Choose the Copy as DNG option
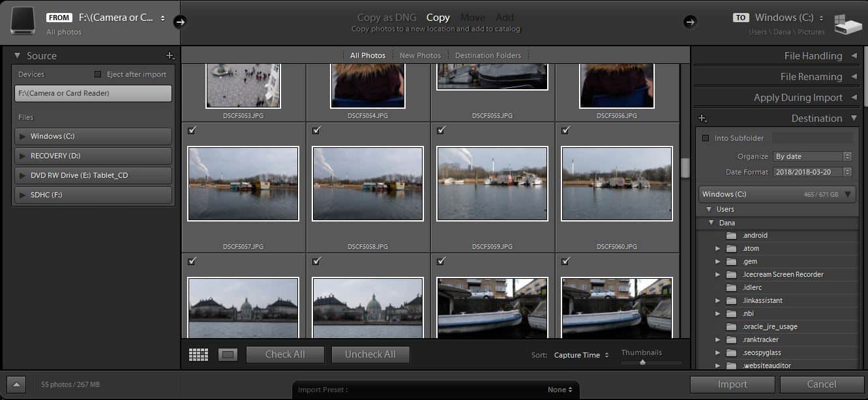Viewport: 868px width, 400px height. point(387,18)
